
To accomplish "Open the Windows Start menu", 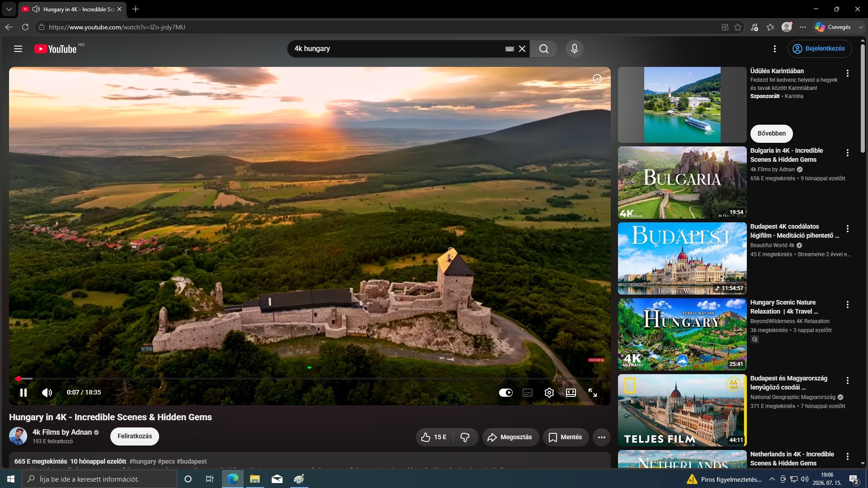I will click(11, 479).
